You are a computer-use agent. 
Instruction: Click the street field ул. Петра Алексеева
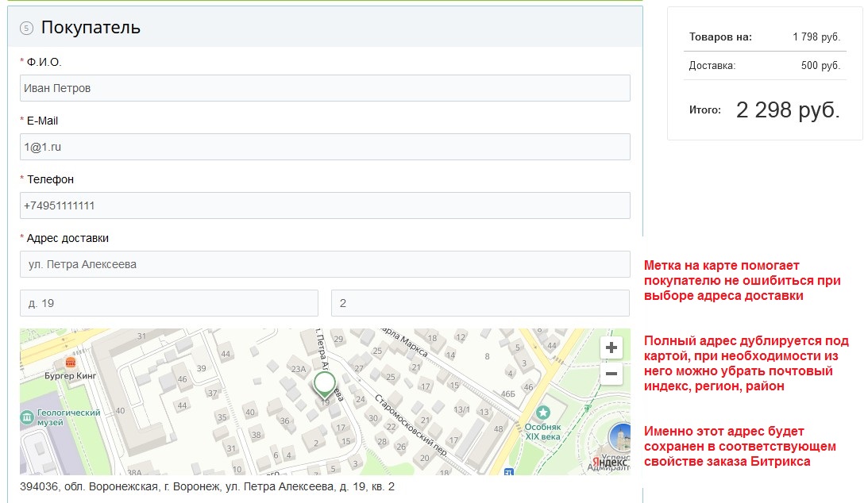[x=325, y=264]
